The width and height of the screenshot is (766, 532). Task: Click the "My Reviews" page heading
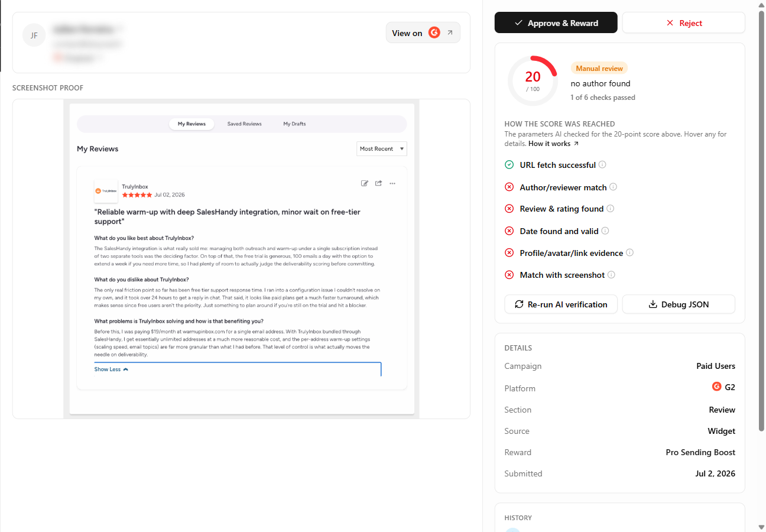click(98, 149)
